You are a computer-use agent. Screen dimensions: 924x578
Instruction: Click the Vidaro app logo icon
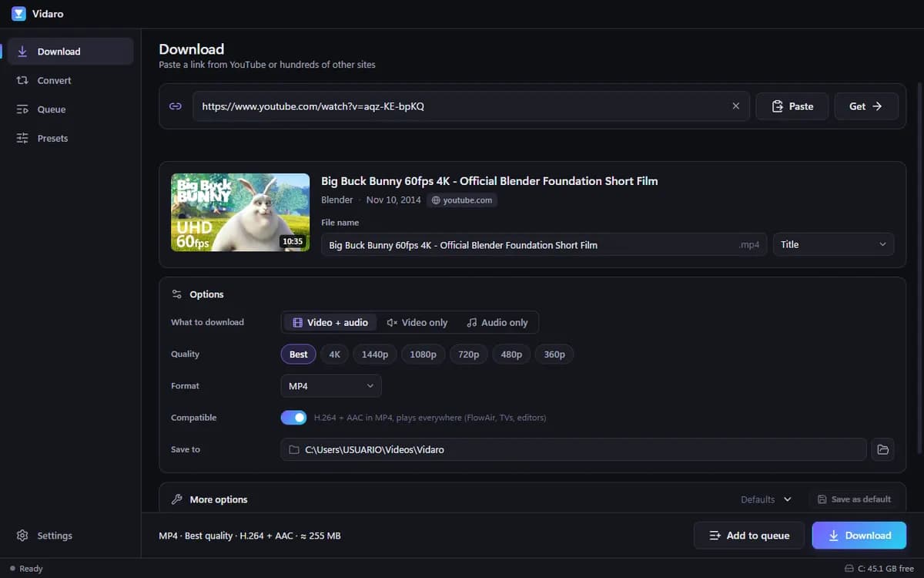(x=18, y=13)
